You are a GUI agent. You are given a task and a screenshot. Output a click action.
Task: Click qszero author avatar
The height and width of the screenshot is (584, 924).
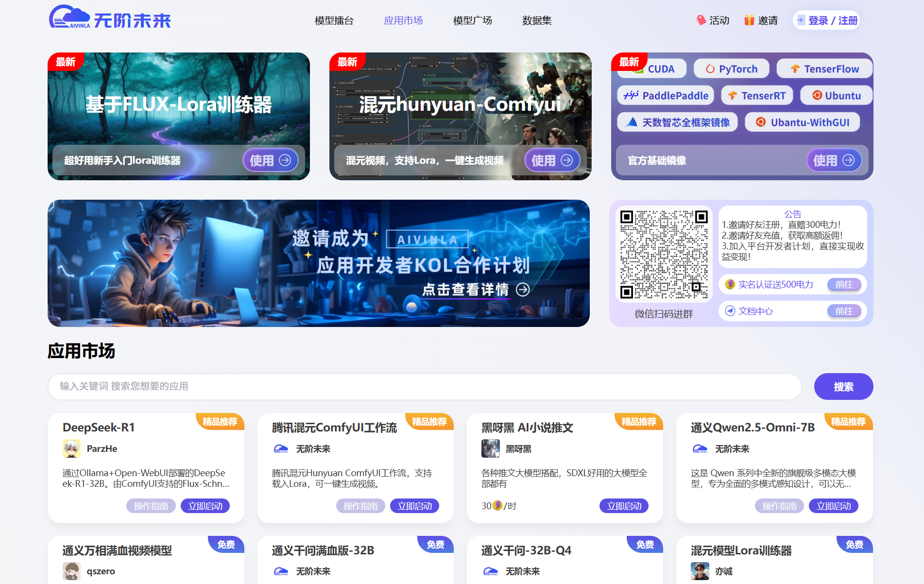pos(71,571)
